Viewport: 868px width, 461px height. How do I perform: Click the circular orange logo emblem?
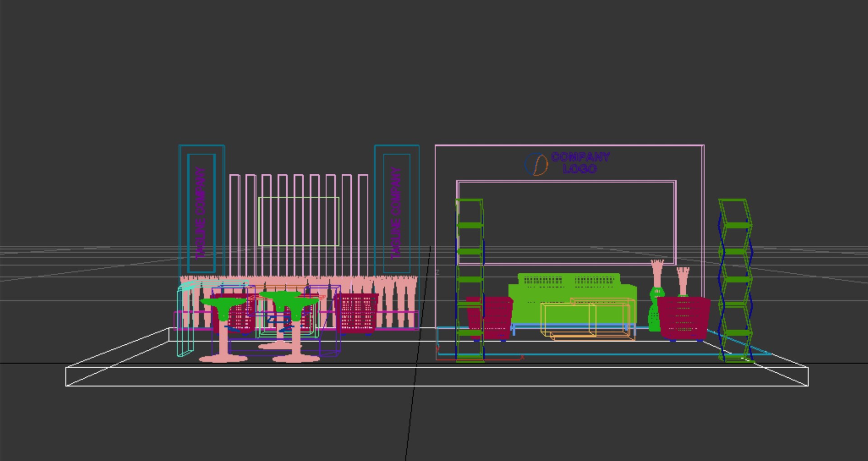tap(536, 164)
